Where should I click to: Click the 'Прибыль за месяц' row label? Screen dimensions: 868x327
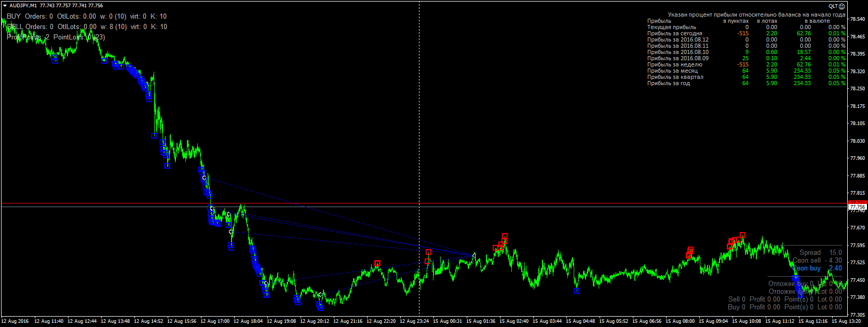pos(672,71)
